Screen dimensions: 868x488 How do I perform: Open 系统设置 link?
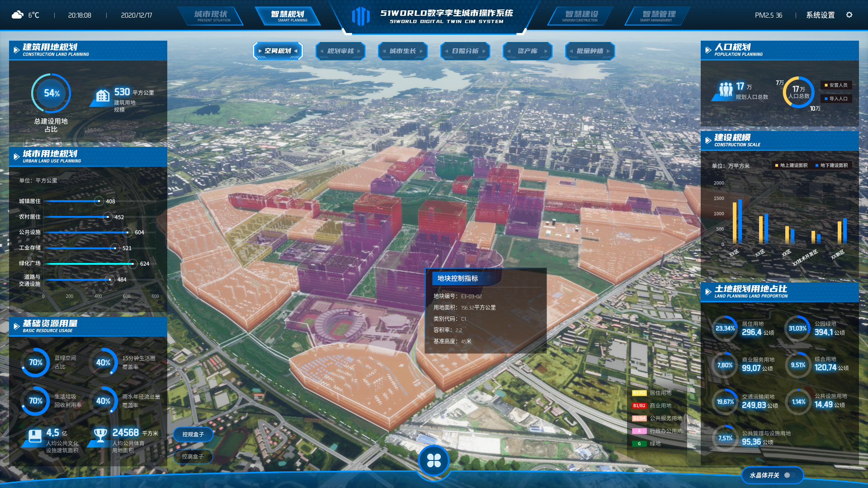[821, 15]
